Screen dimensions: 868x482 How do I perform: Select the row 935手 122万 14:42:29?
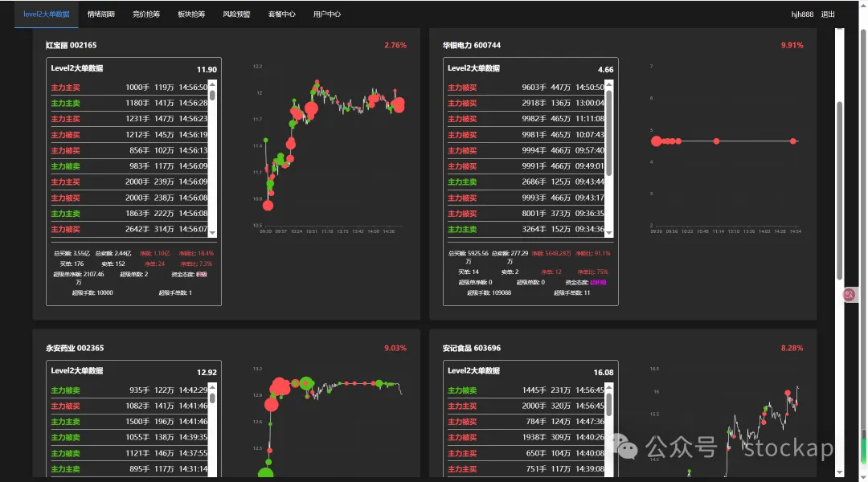point(129,390)
